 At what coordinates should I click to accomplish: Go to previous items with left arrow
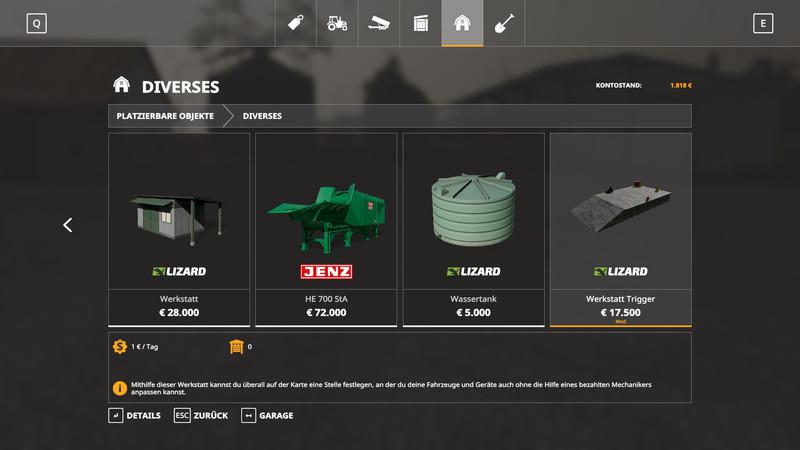tap(68, 225)
